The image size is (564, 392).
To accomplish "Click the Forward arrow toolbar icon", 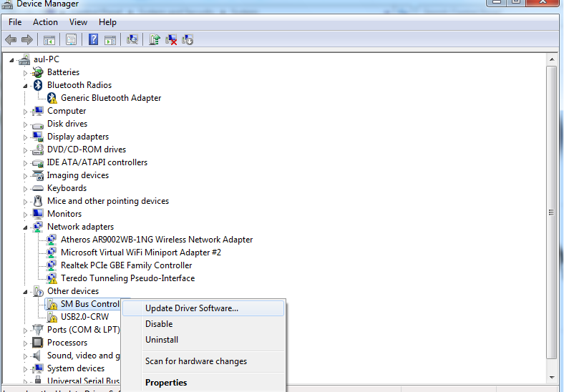I will tap(27, 39).
